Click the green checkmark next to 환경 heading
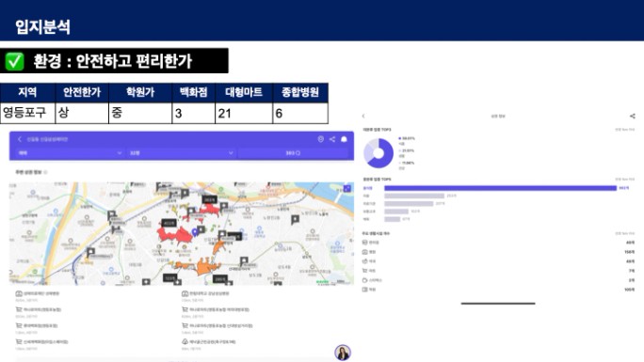Image resolution: width=644 pixels, height=362 pixels. pyautogui.click(x=14, y=61)
